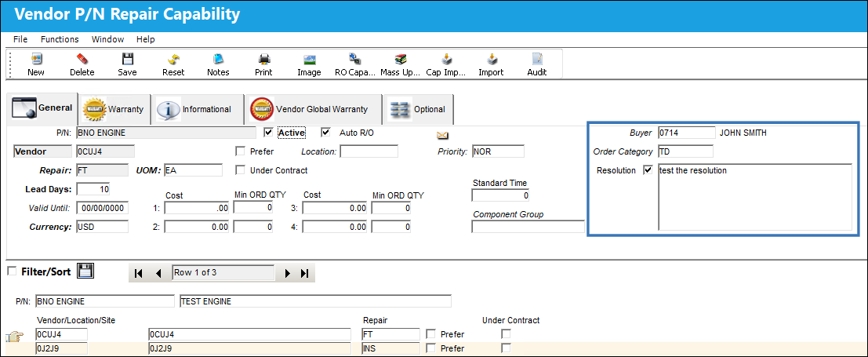The width and height of the screenshot is (868, 357).
Task: Click the Buyer field 0714
Action: point(686,133)
